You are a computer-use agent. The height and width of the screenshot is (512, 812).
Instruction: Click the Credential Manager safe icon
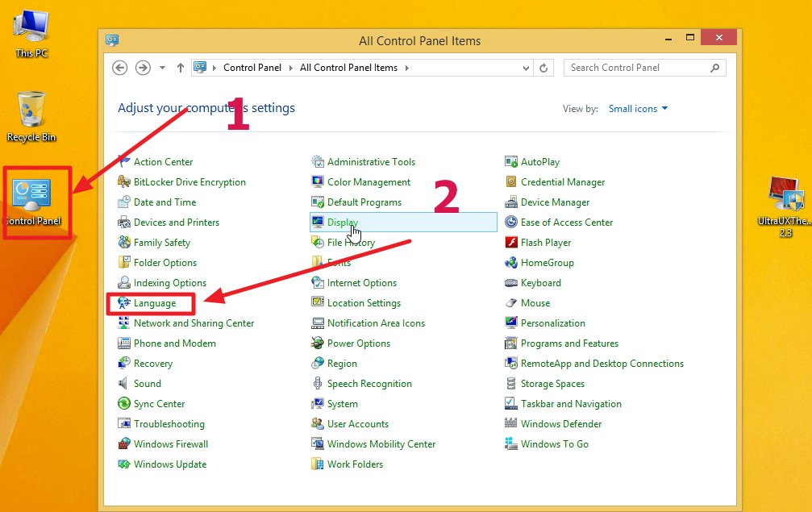(511, 181)
